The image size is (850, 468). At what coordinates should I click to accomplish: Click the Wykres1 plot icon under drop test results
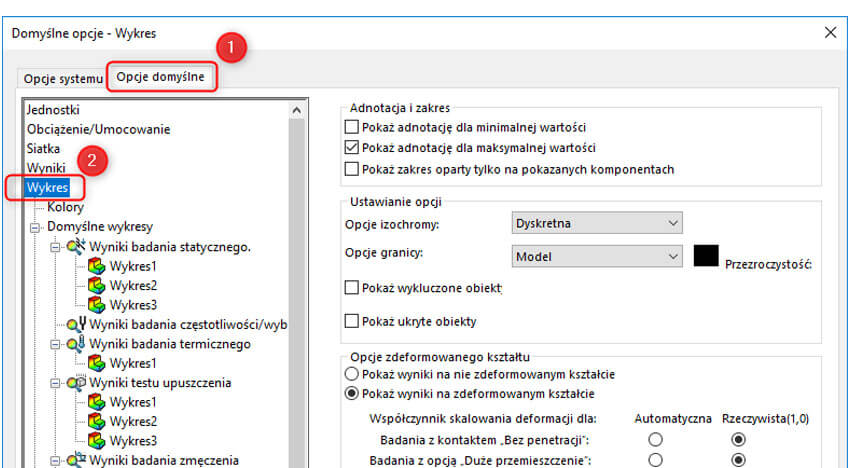coord(96,402)
